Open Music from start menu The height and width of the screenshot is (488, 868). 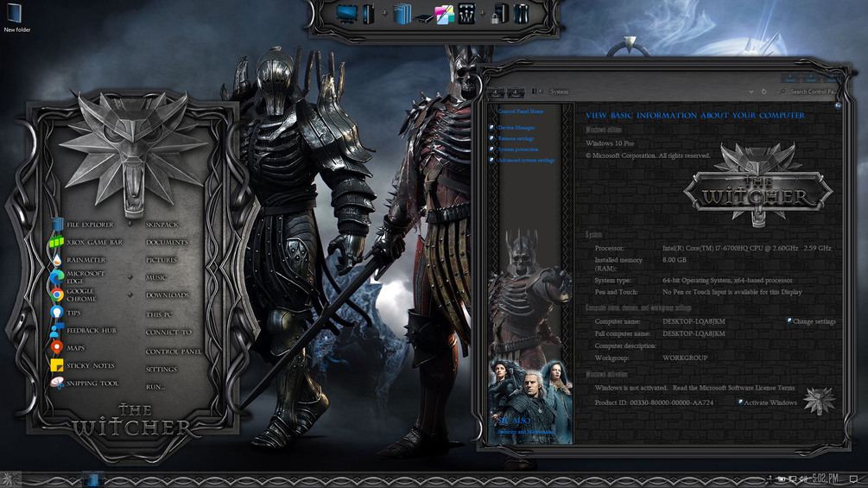point(156,277)
